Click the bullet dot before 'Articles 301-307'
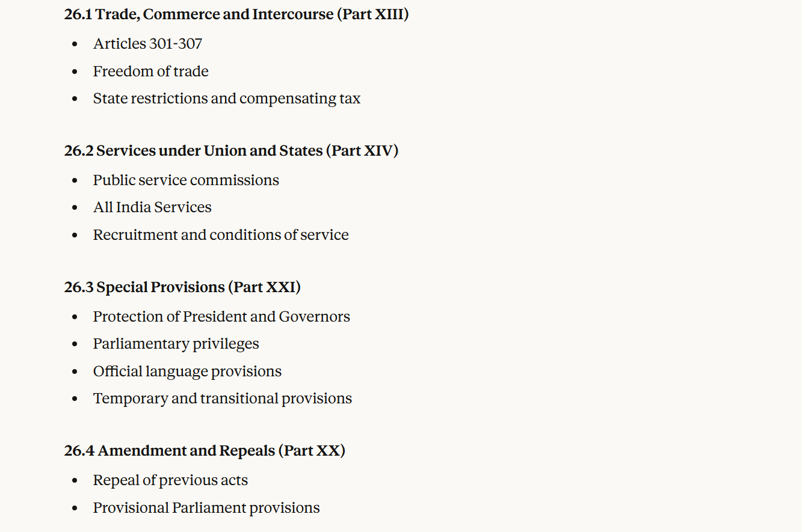This screenshot has height=532, width=802. coord(75,44)
